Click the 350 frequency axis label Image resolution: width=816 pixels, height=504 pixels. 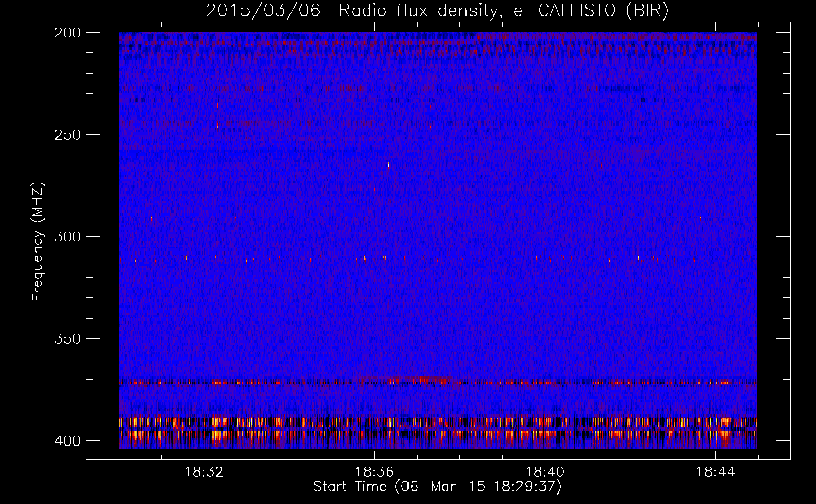[x=67, y=339]
